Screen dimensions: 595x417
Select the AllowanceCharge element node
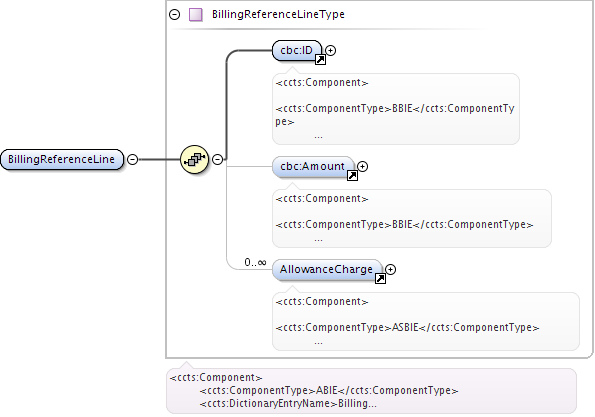[327, 270]
